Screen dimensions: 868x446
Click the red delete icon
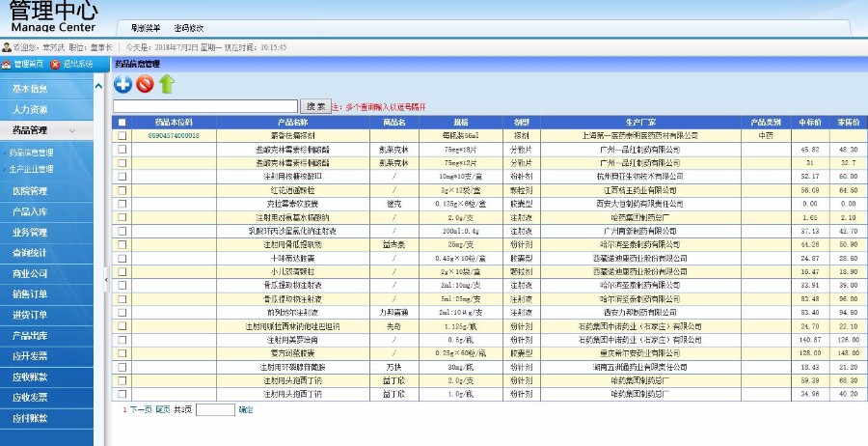pyautogui.click(x=145, y=84)
